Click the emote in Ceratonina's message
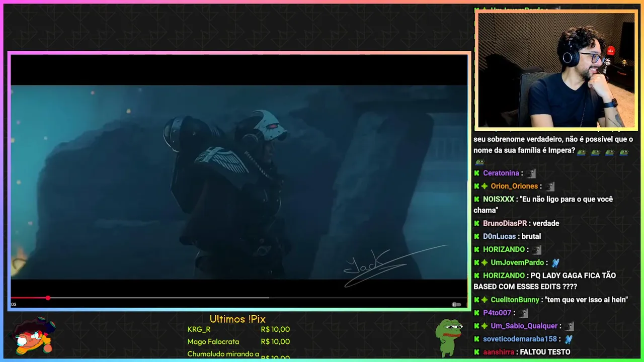This screenshot has height=362, width=644. 531,173
